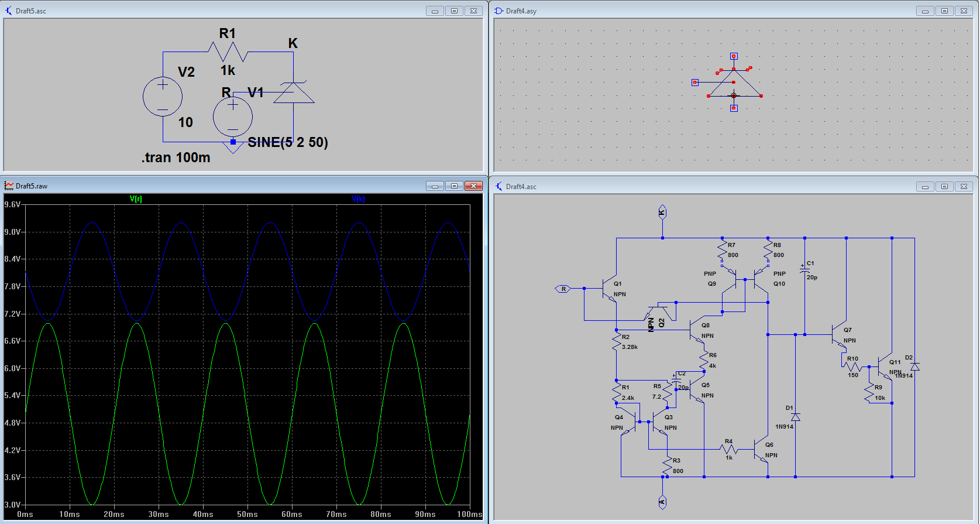Select voltage source V2 in Draft5.asc
Screen dimensions: 980x524
(163, 97)
